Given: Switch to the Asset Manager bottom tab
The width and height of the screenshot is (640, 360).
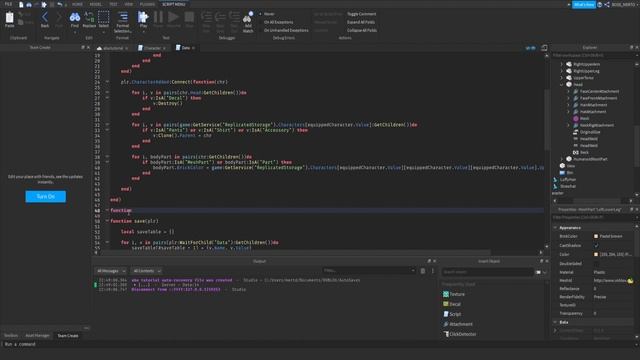Looking at the screenshot, I should pos(37,336).
